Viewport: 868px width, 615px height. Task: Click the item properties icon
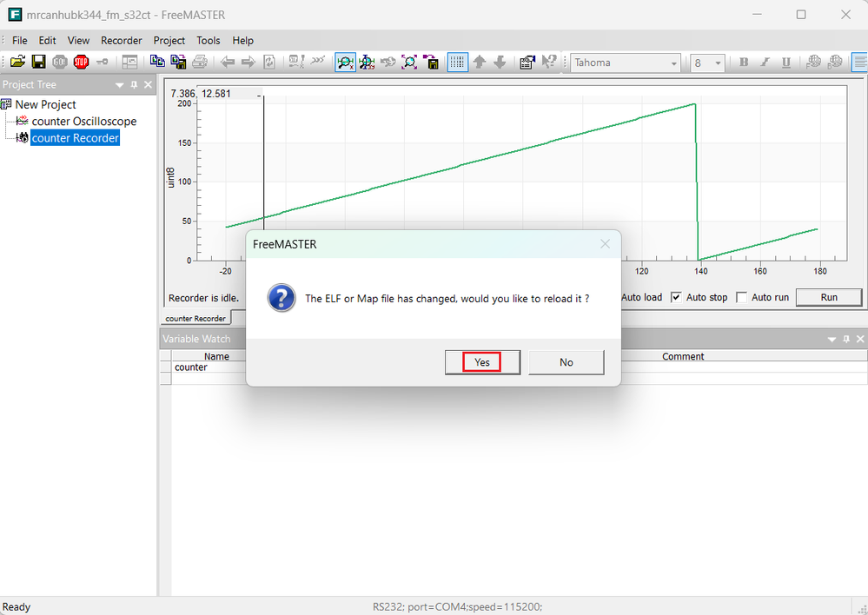click(x=527, y=62)
